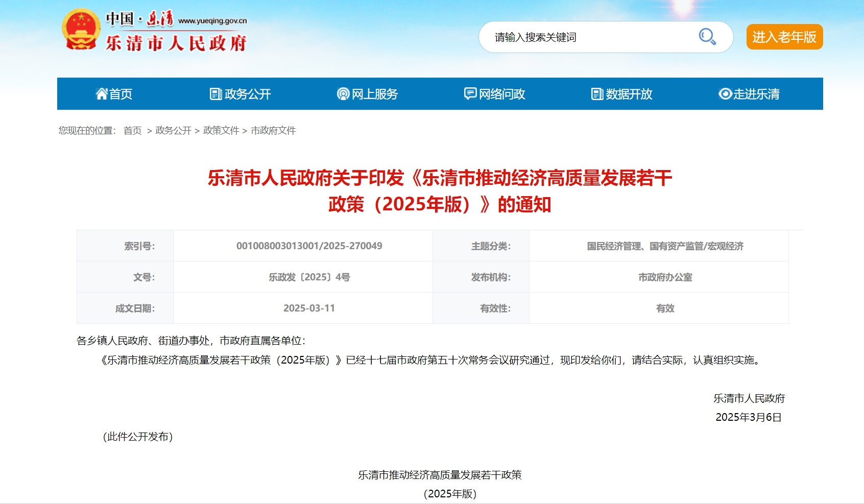Click the 网上服务 headset icon
This screenshot has width=864, height=504.
[x=343, y=94]
